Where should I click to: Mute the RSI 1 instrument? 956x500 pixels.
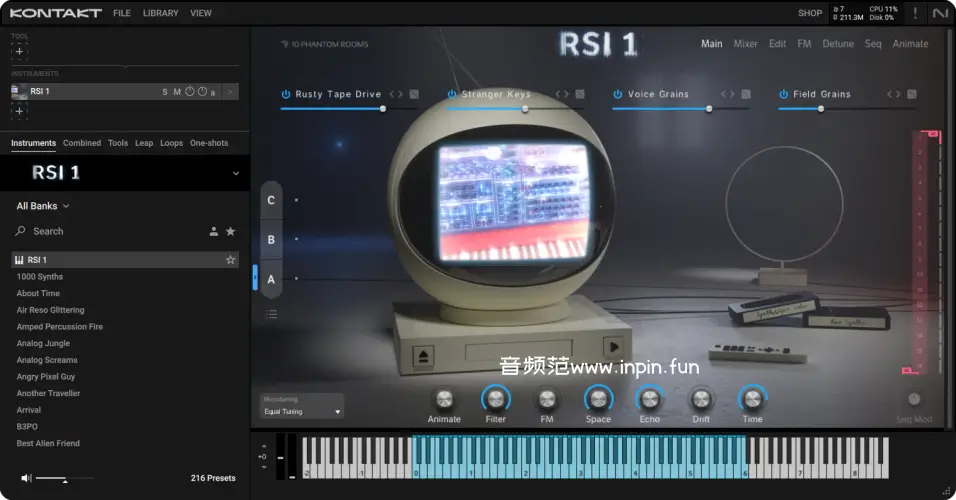[177, 91]
